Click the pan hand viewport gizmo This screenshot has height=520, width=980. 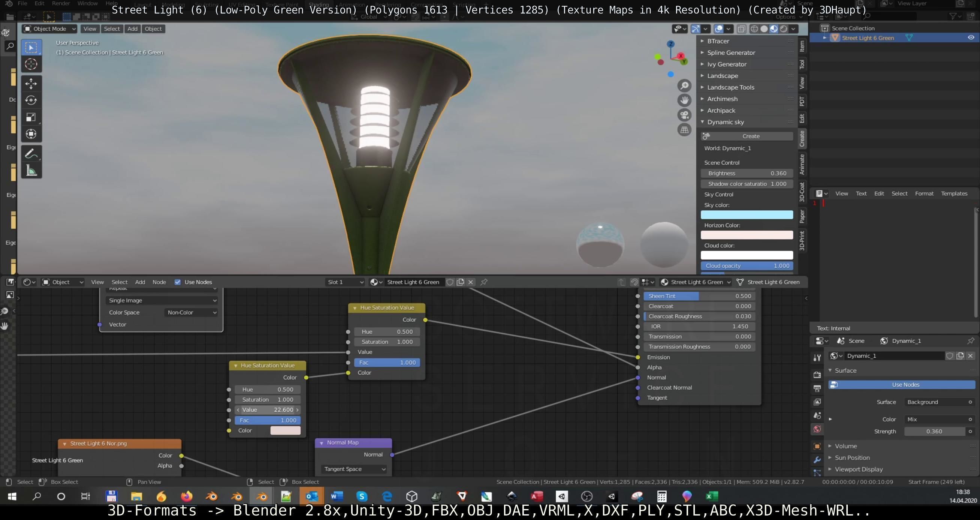pyautogui.click(x=684, y=100)
